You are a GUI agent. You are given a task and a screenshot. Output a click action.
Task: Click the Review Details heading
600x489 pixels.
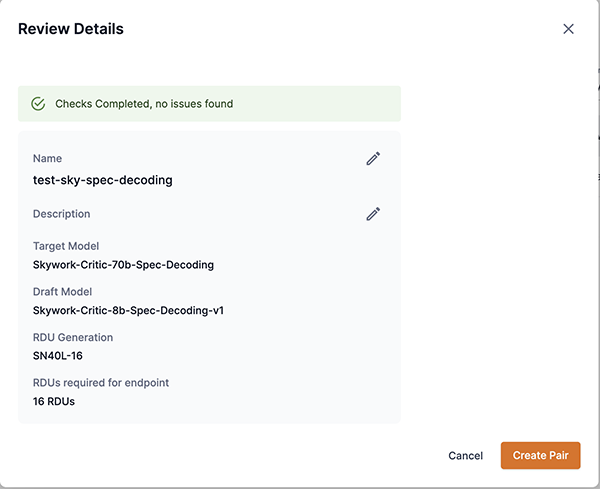pos(71,29)
